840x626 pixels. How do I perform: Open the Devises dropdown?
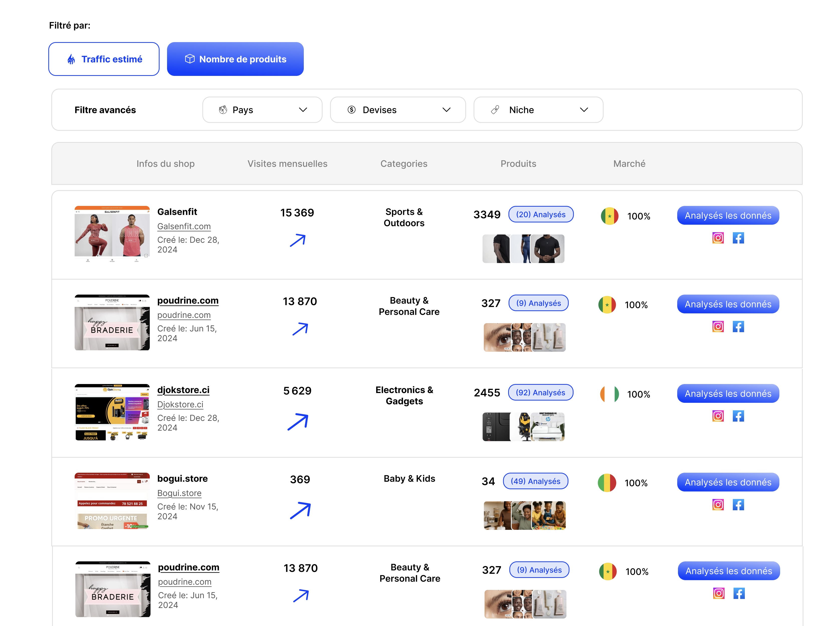coord(397,110)
